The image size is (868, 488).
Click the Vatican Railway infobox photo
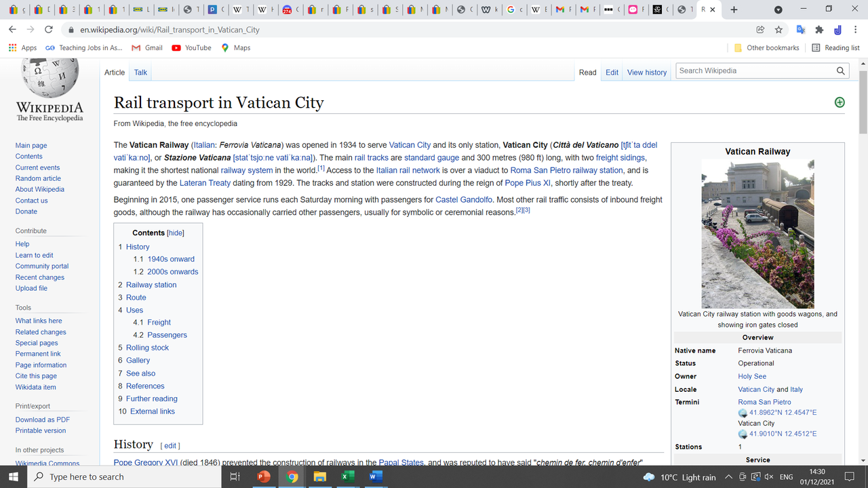click(x=757, y=234)
